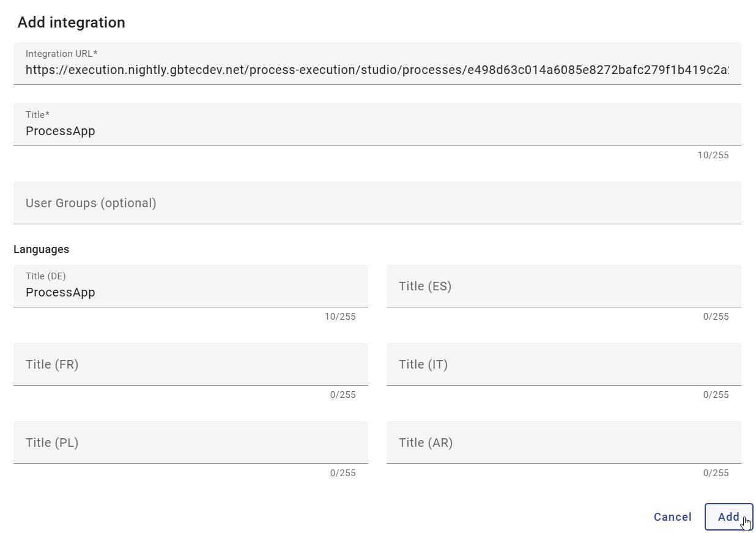Image resolution: width=756 pixels, height=533 pixels.
Task: Click inside the Title (FR) field
Action: point(190,364)
